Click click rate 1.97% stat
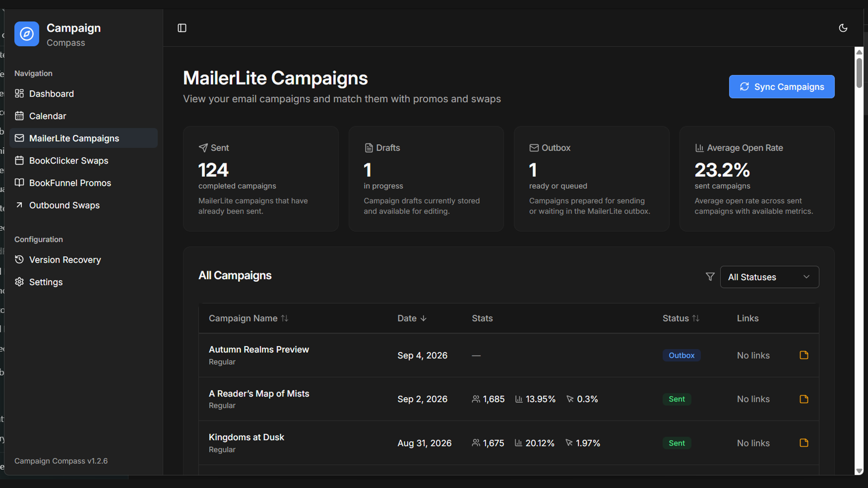868x488 pixels. 583,443
